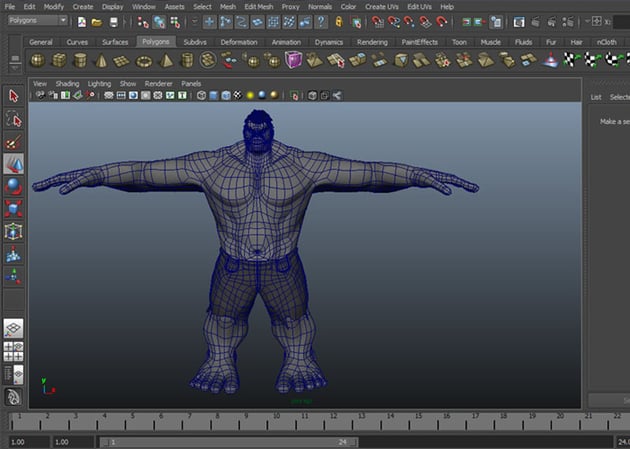Create a polygon sphere from shelf
The image size is (630, 449).
(x=38, y=61)
